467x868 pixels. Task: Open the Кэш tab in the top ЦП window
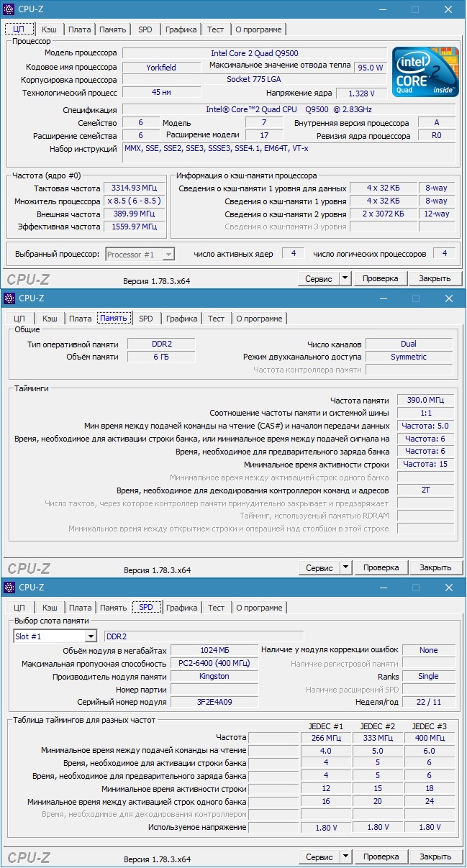[x=49, y=29]
